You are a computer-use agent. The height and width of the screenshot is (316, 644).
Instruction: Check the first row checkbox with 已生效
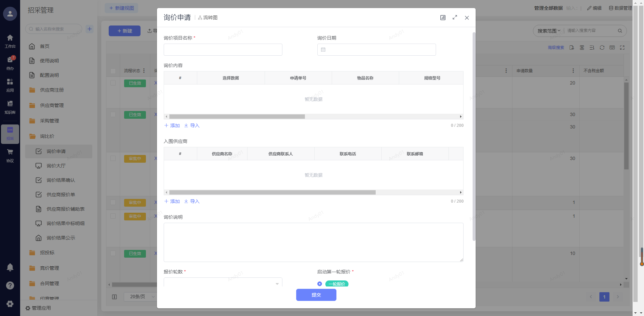113,83
